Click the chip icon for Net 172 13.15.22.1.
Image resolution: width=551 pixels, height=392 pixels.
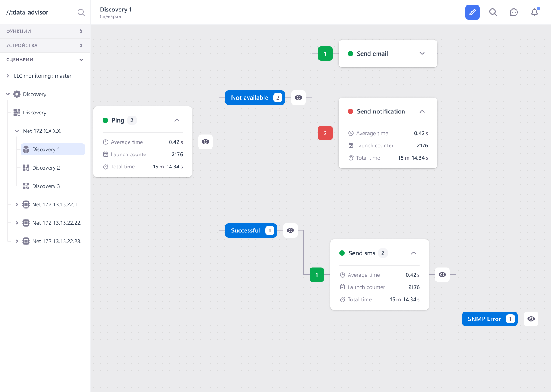tap(26, 204)
